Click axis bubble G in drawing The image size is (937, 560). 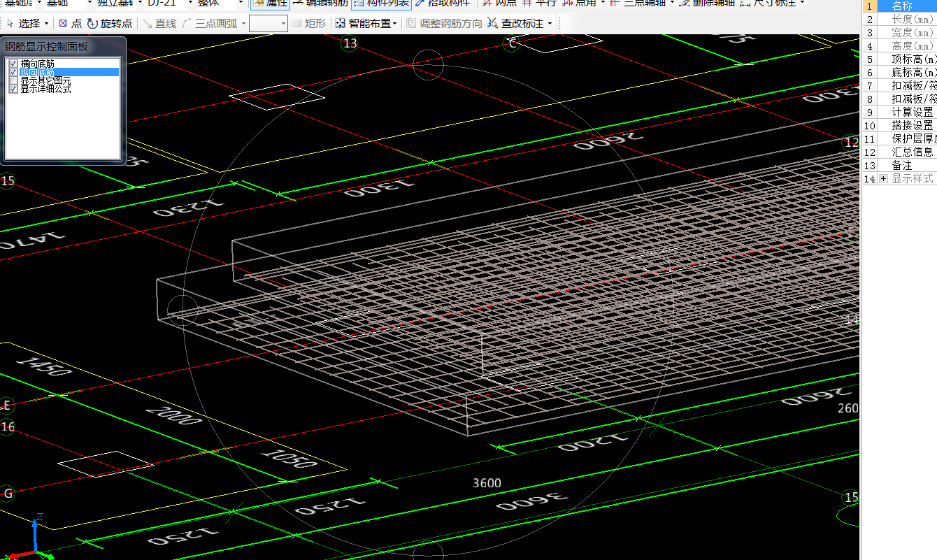[8, 494]
